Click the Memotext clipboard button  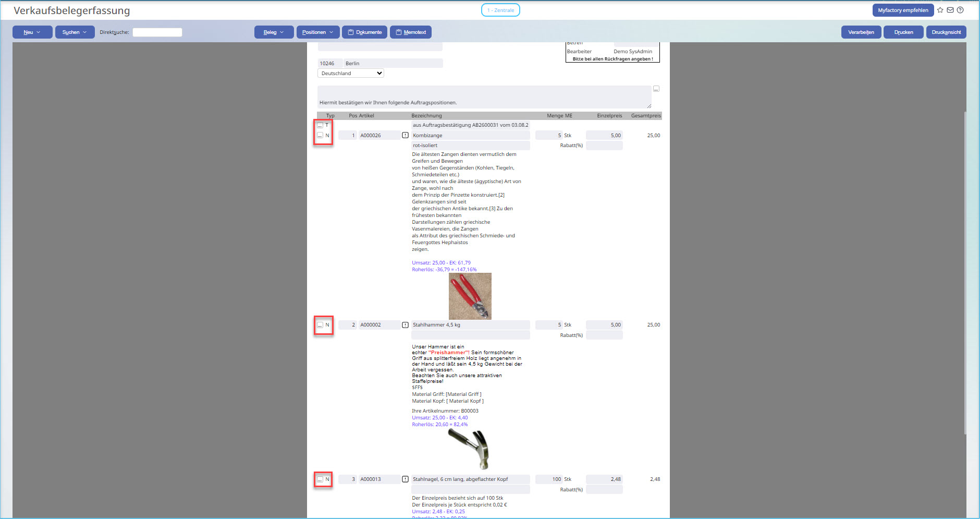tap(411, 32)
